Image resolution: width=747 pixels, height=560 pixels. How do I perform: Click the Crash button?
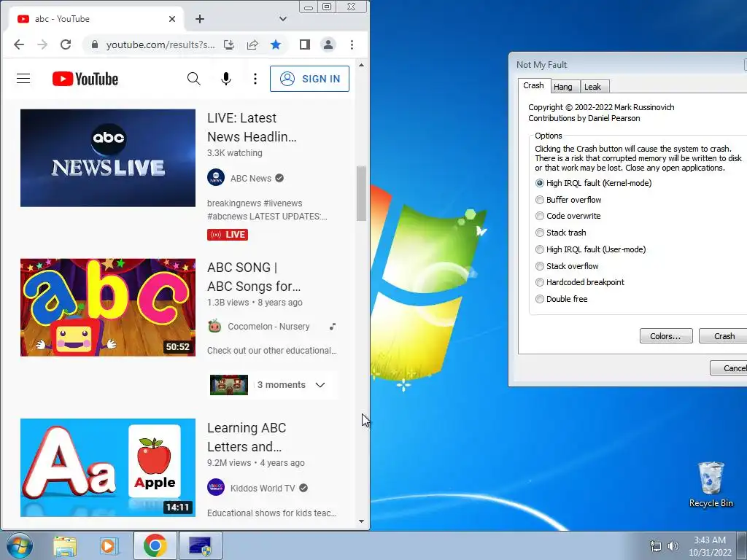click(724, 335)
